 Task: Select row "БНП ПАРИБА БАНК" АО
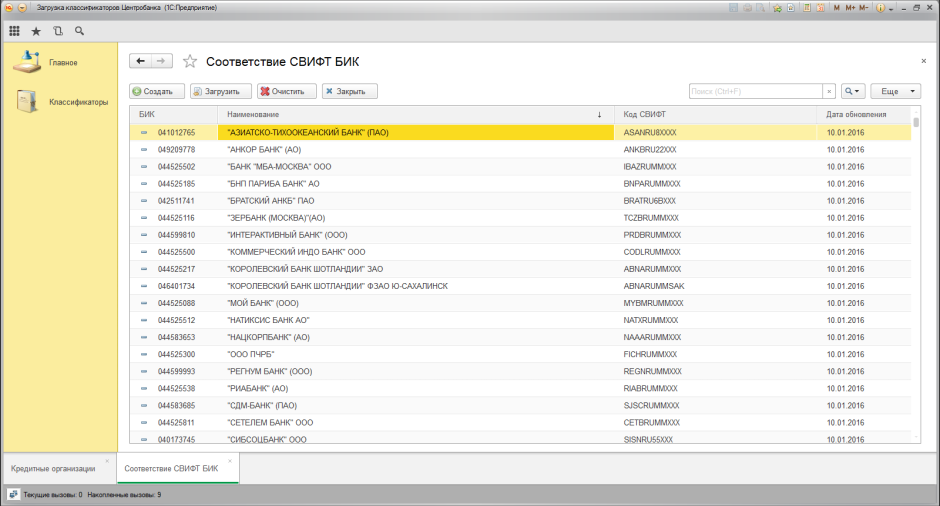pyautogui.click(x=520, y=183)
